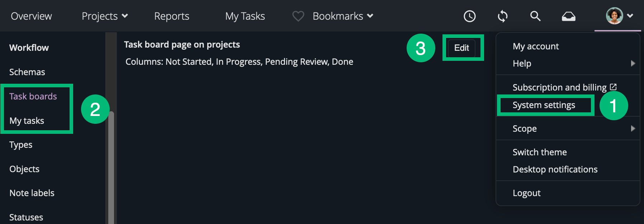Open search with magnifier icon

[535, 16]
